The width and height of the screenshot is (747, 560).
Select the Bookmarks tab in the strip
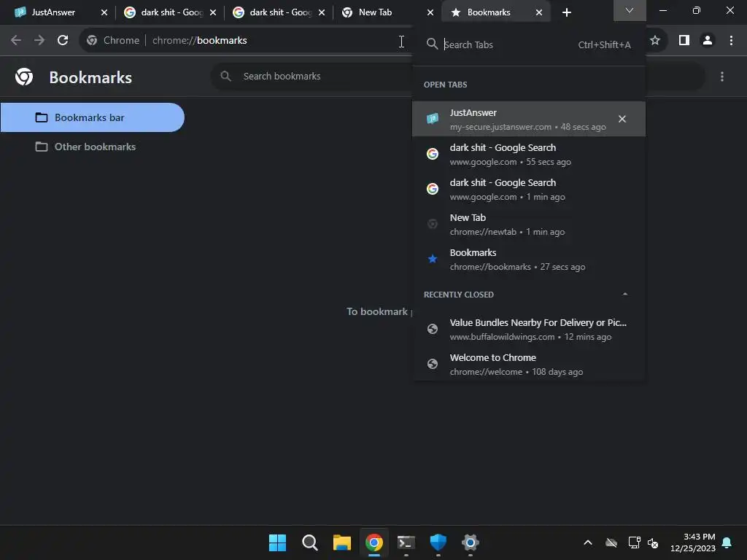pos(489,12)
